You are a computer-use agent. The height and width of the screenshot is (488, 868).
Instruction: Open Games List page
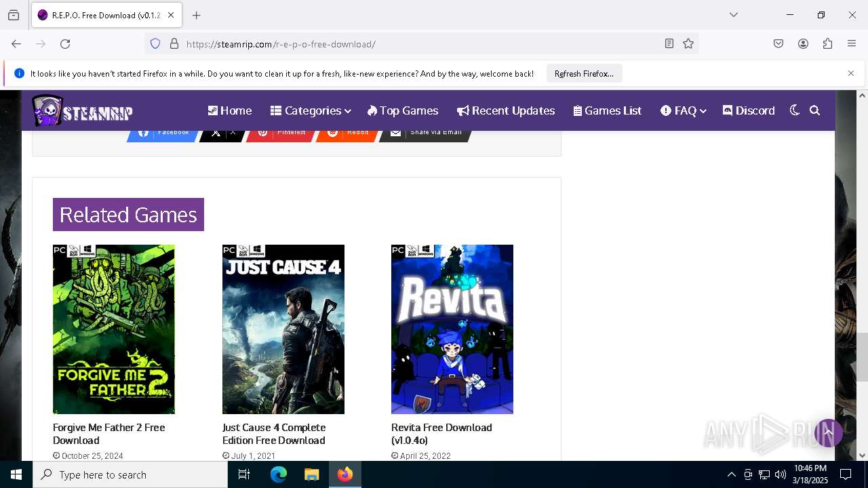coord(608,110)
